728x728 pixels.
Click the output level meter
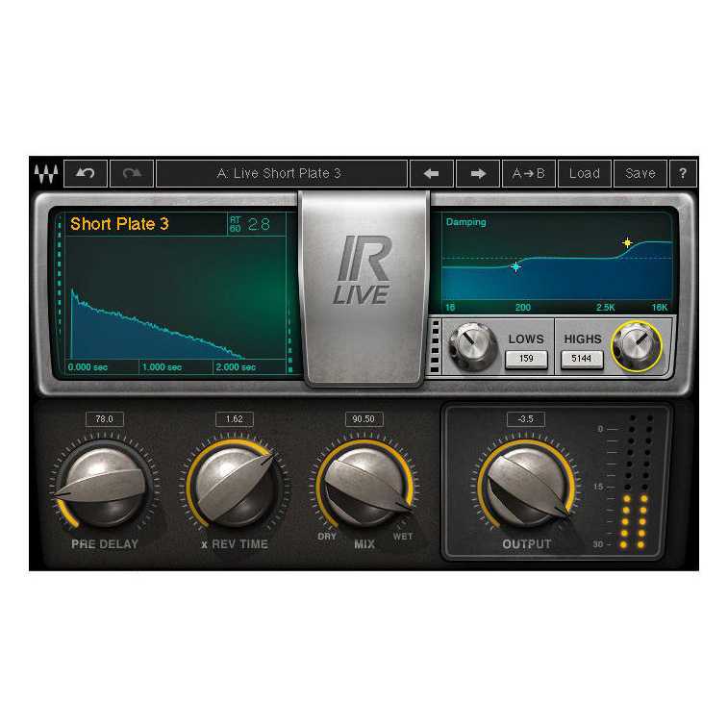pyautogui.click(x=635, y=481)
